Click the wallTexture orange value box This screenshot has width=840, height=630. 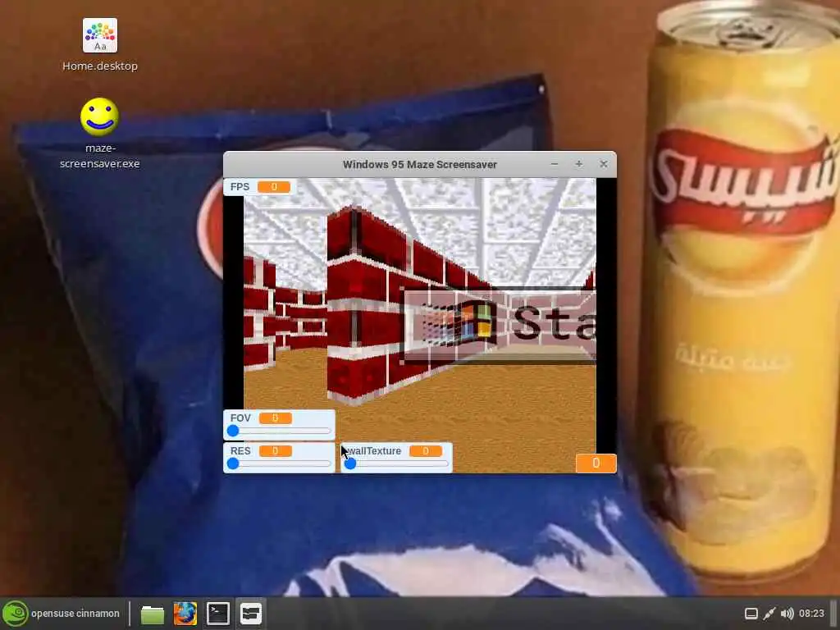click(x=426, y=451)
